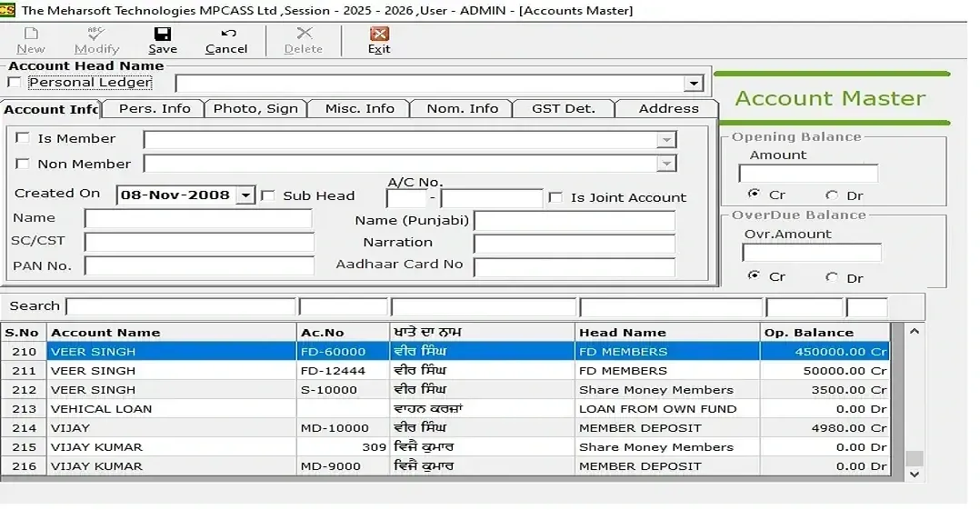Toggle the Personal Ledger checkbox
This screenshot has width=980, height=510.
tap(15, 82)
